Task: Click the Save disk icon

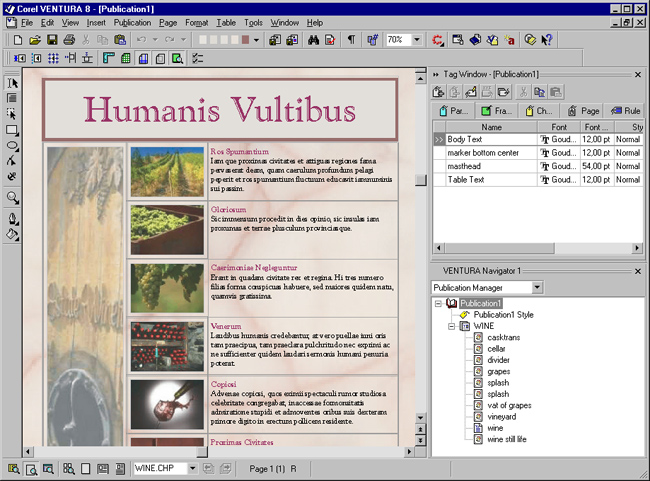Action: [52, 40]
